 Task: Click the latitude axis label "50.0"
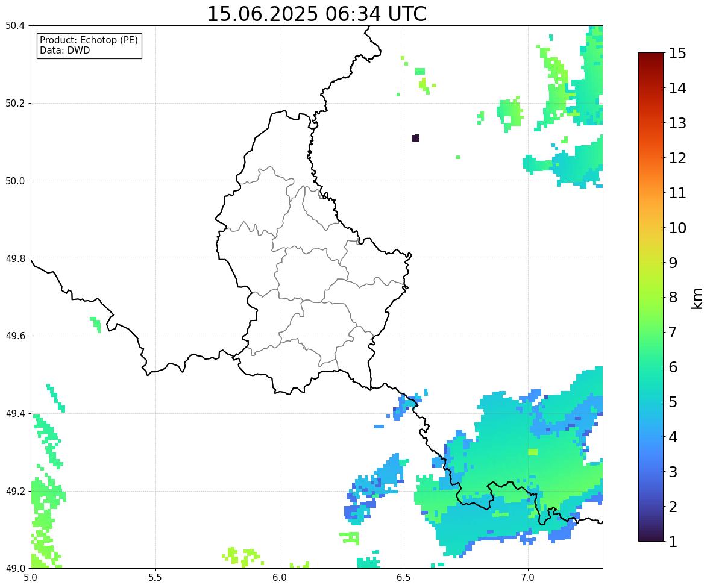click(15, 181)
